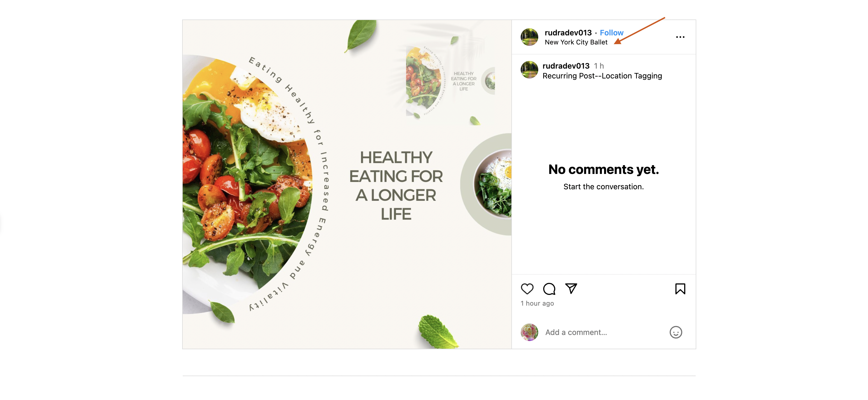Click your own avatar near comment box
Screen dimensions: 868x400
[529, 332]
